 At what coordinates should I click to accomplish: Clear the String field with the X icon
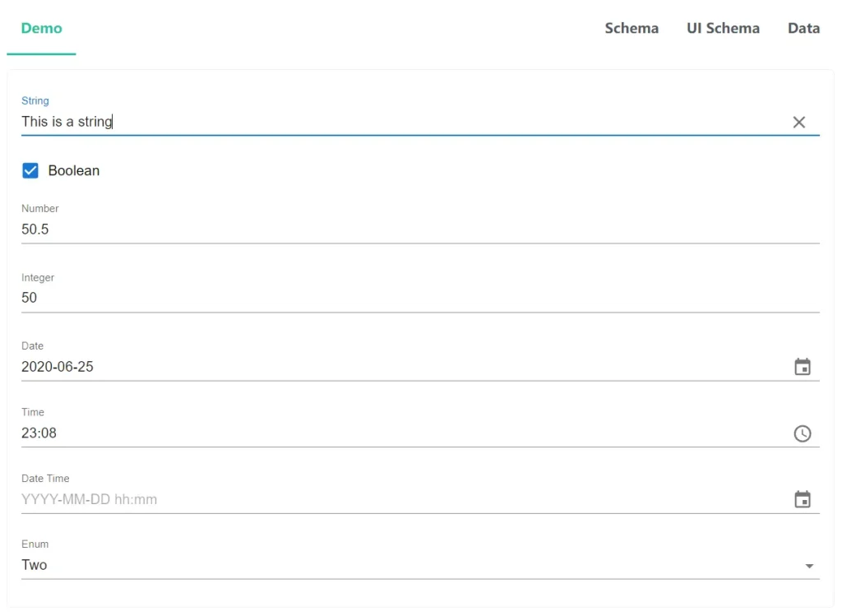[x=798, y=123]
